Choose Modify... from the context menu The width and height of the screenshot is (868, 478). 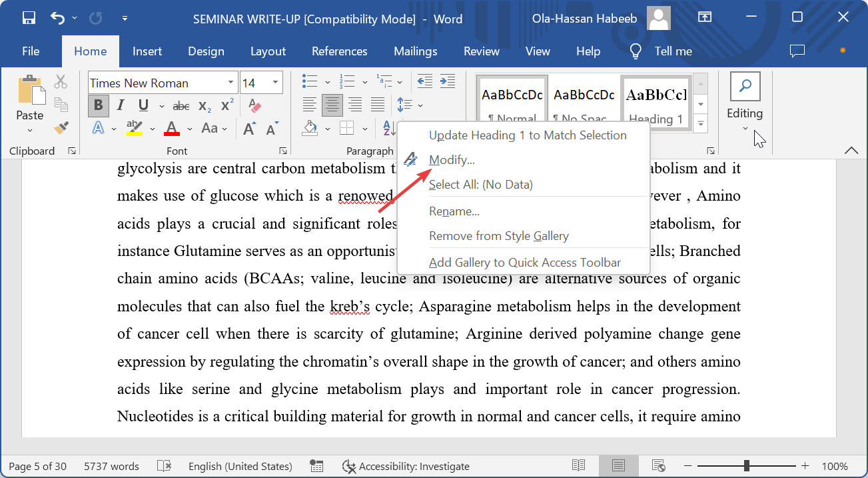pyautogui.click(x=452, y=160)
